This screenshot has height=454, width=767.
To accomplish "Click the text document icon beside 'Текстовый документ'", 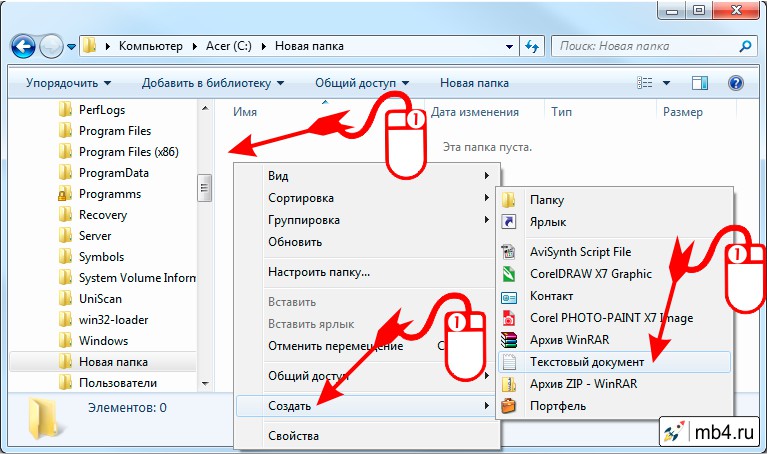I will [509, 362].
